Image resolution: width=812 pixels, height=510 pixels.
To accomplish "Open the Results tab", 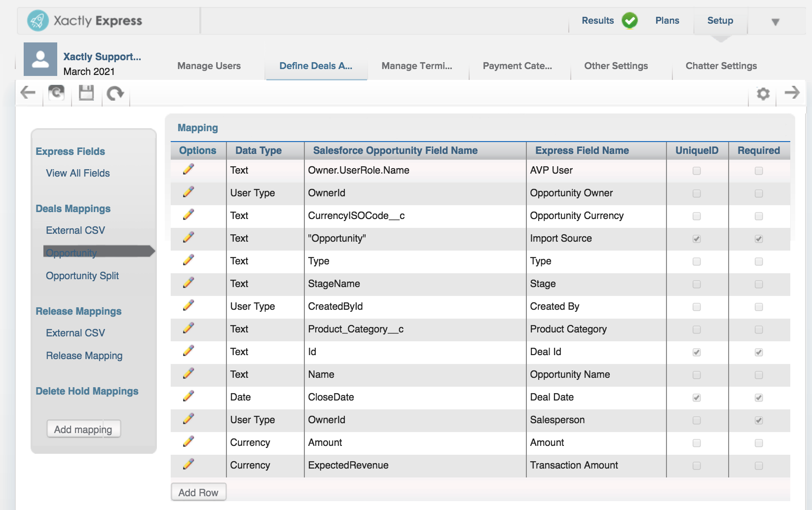I will tap(598, 21).
